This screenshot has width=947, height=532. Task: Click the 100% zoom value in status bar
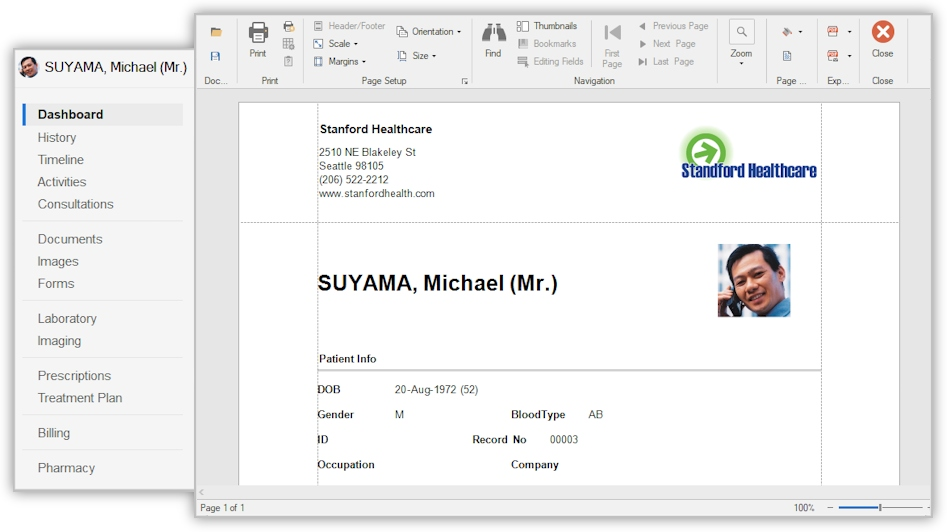click(x=804, y=508)
